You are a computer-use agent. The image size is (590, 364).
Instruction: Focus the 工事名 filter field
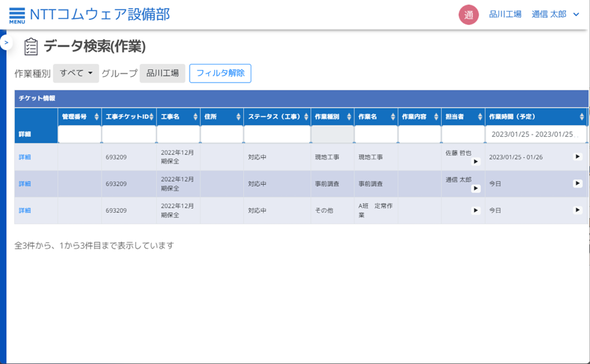pyautogui.click(x=178, y=134)
